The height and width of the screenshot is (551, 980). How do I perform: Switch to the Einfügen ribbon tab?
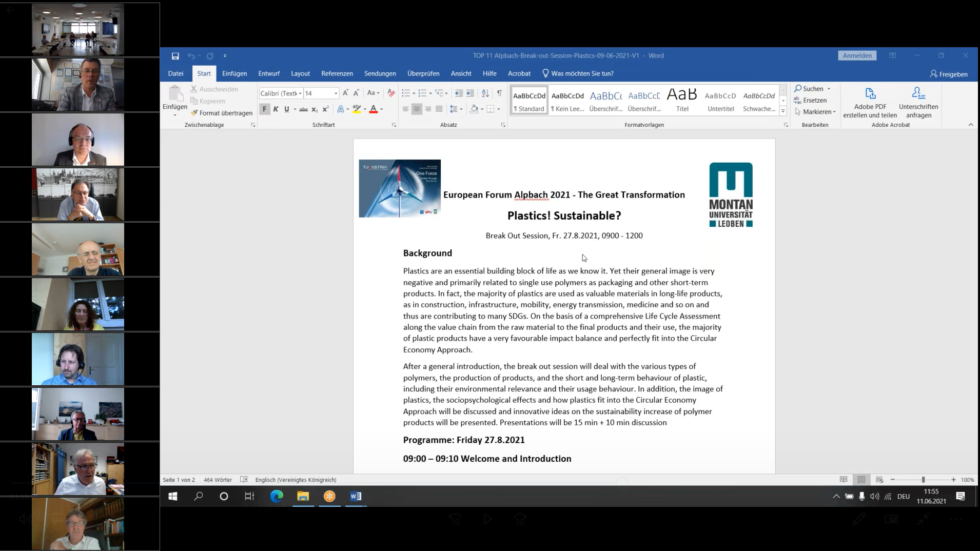pos(234,73)
